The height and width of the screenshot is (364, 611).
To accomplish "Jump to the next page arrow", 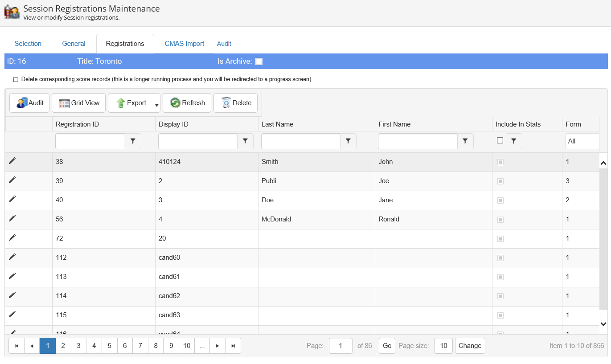I will coord(217,346).
